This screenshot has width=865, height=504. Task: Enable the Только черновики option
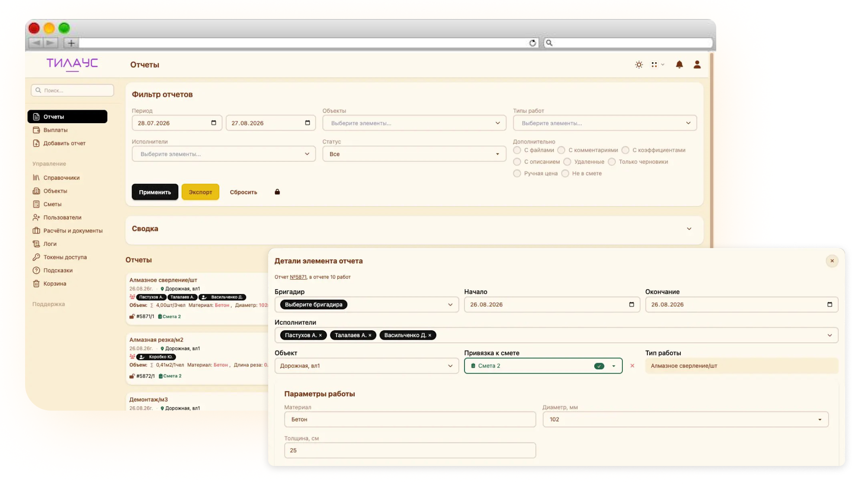click(612, 162)
